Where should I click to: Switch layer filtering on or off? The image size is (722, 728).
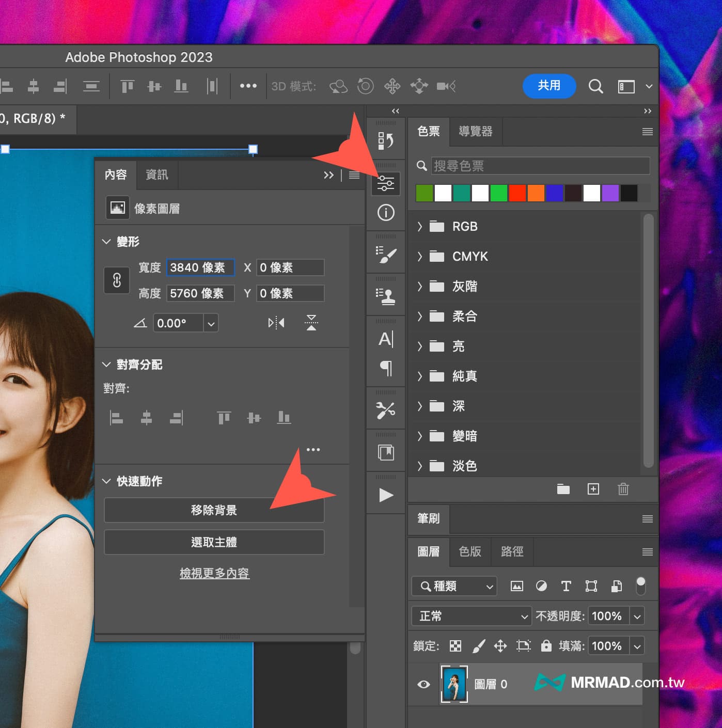[x=641, y=586]
